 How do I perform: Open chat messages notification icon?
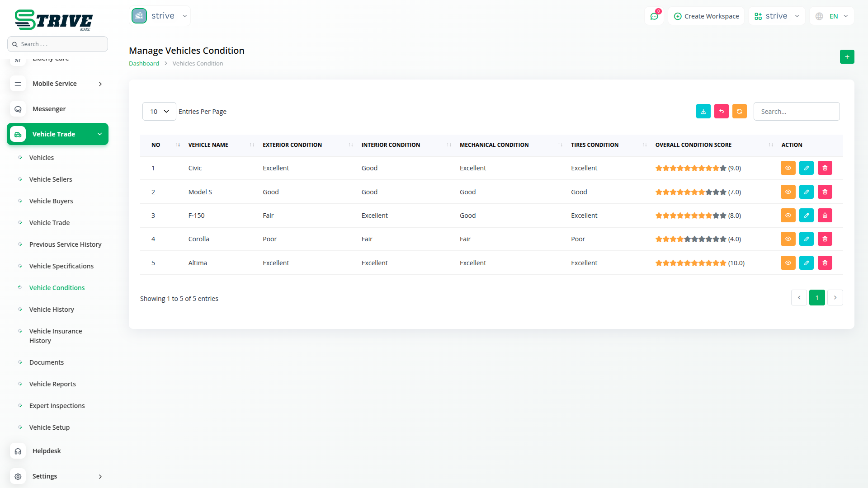(x=654, y=16)
